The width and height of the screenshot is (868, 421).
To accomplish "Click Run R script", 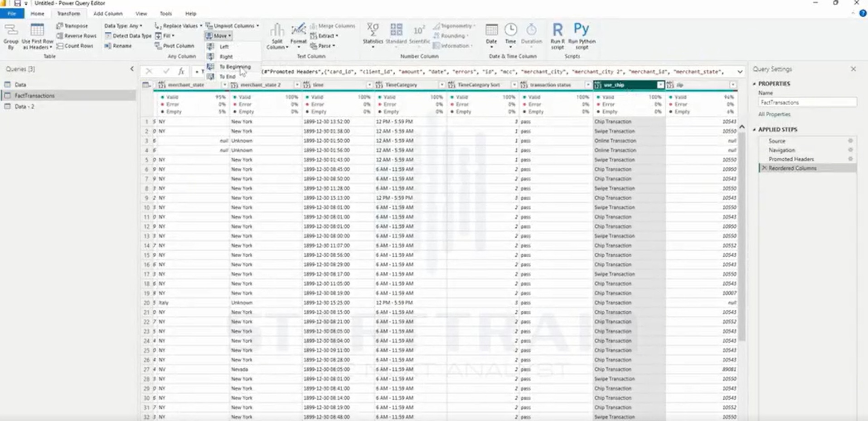I will [557, 36].
